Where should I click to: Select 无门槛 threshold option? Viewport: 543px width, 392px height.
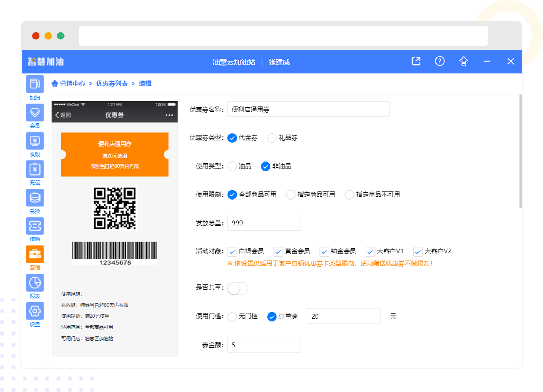point(232,317)
